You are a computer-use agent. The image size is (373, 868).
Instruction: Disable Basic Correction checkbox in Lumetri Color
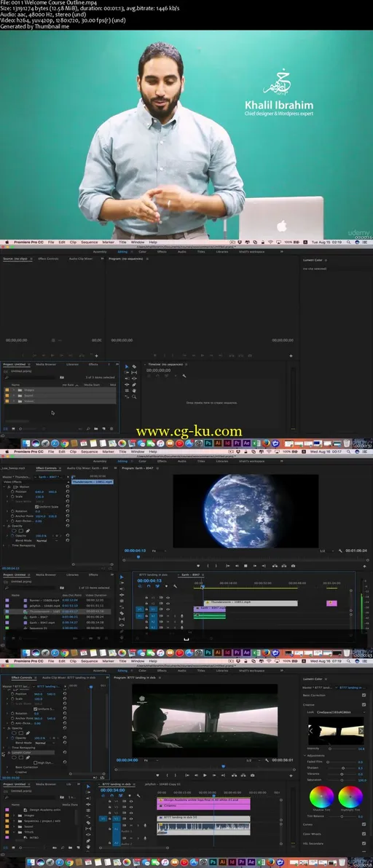click(364, 695)
